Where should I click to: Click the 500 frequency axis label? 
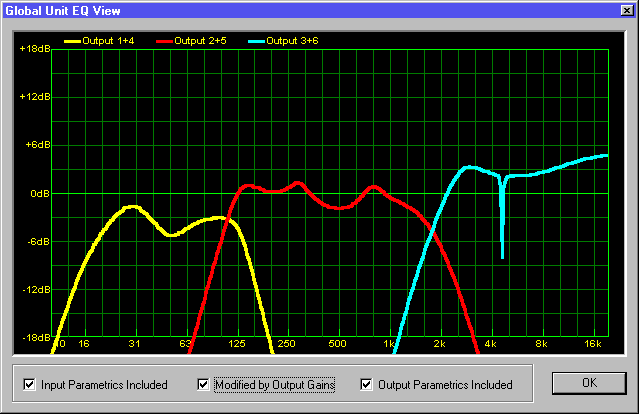[x=337, y=344]
